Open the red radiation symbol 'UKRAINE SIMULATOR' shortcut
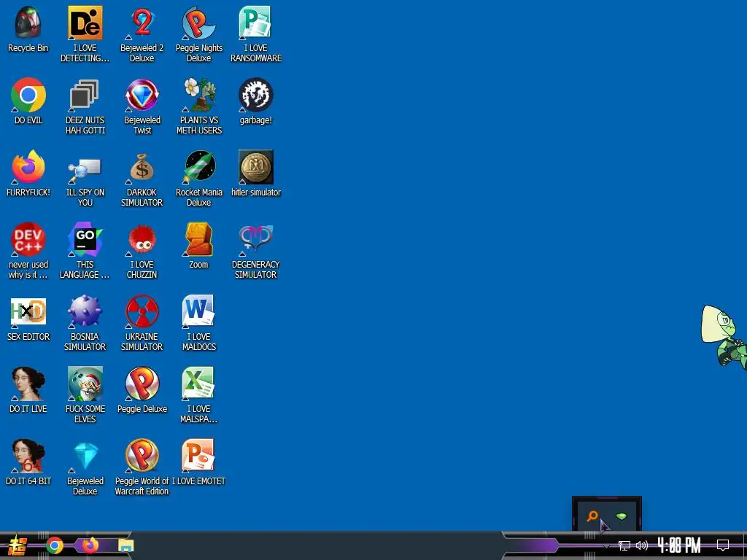Image resolution: width=747 pixels, height=560 pixels. click(142, 312)
